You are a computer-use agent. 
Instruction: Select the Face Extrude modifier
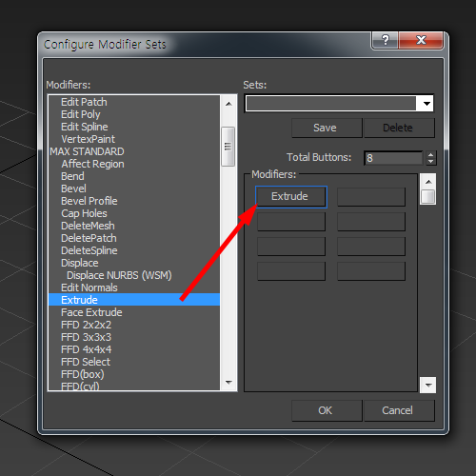click(x=91, y=312)
